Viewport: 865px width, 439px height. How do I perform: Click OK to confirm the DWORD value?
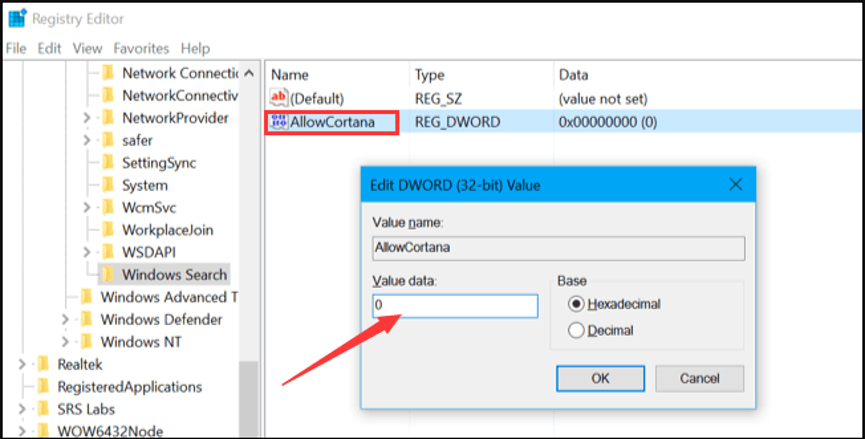coord(600,379)
